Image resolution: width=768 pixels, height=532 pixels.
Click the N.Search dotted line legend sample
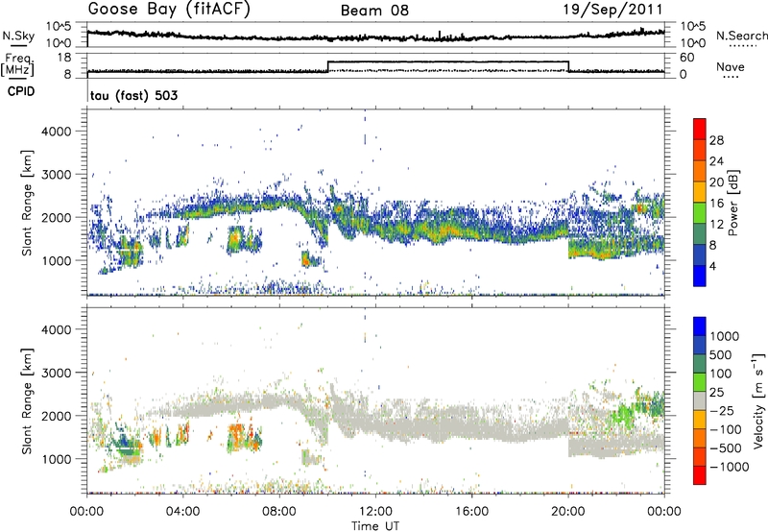pos(741,45)
